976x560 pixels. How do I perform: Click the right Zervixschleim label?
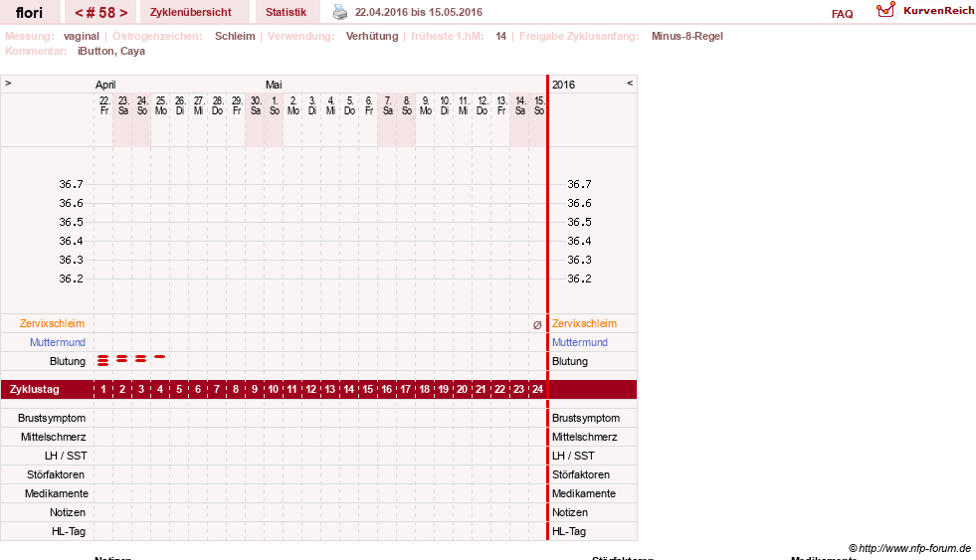[x=584, y=323]
